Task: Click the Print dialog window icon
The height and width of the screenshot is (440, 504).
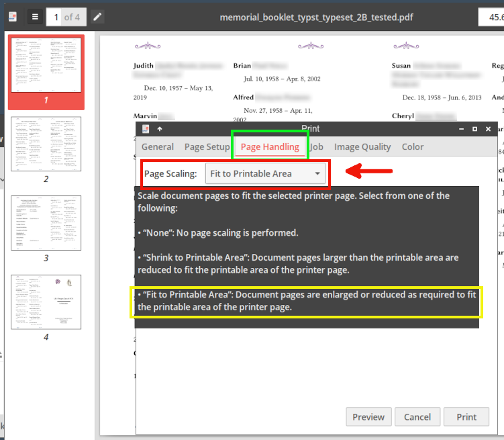Action: (145, 129)
